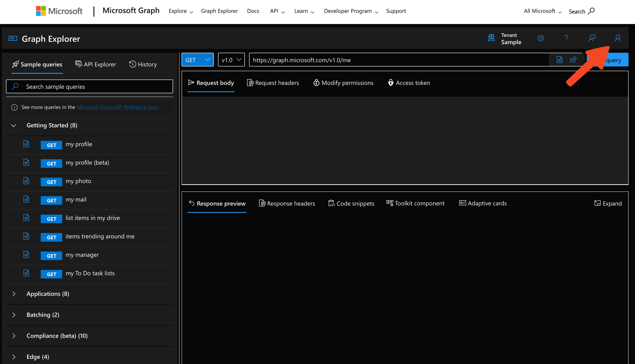Image resolution: width=635 pixels, height=364 pixels.
Task: Click the help question mark icon
Action: (566, 38)
